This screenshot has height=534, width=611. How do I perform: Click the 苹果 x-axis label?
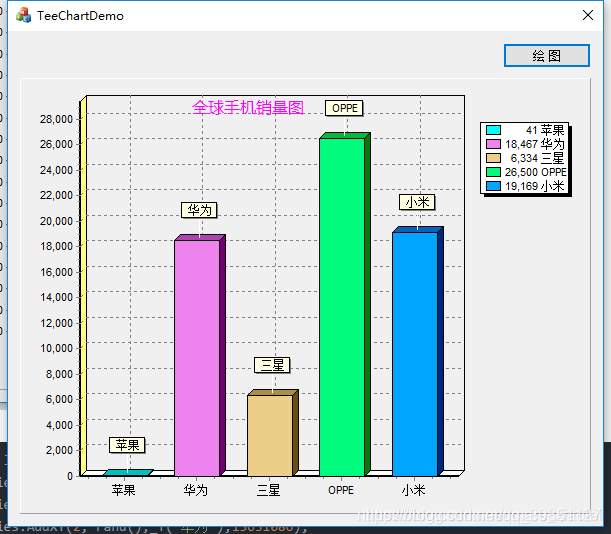(x=124, y=490)
